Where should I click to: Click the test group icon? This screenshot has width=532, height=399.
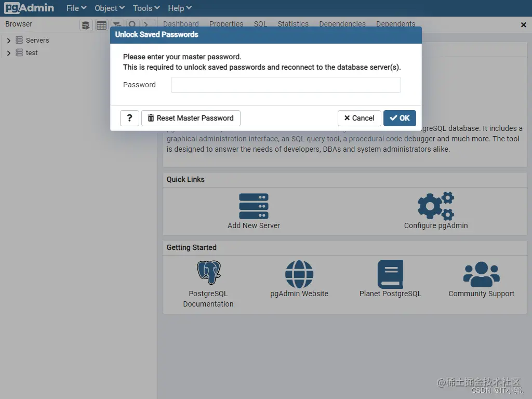[19, 52]
